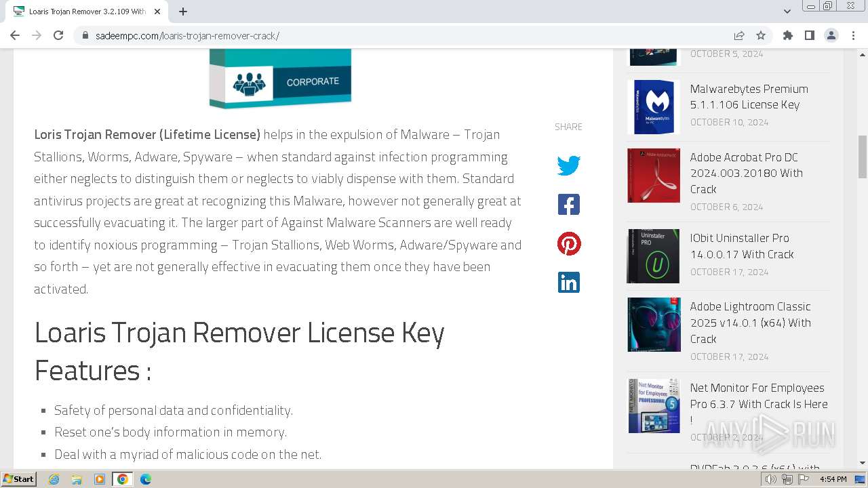Click the Adobe Acrobat box thumbnail
The height and width of the screenshot is (488, 868).
coord(653,175)
